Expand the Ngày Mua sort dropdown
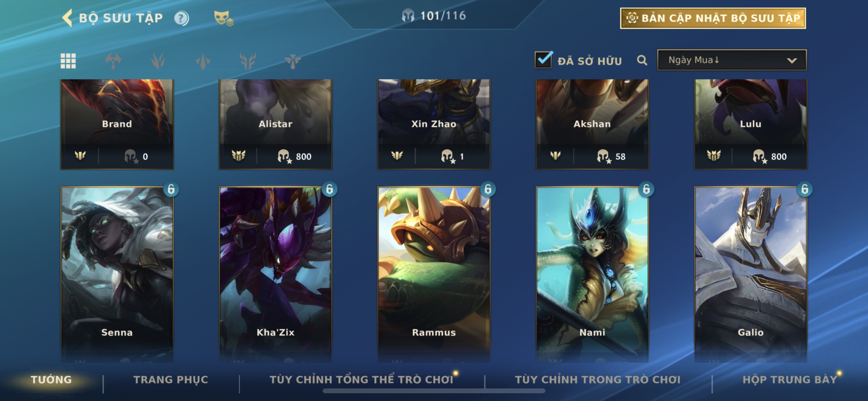Screen dimensions: 868x401 pyautogui.click(x=732, y=60)
